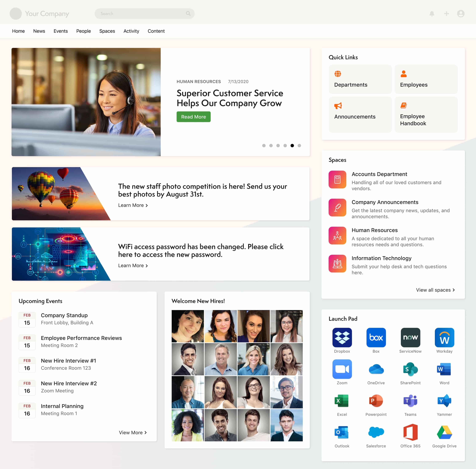The height and width of the screenshot is (469, 476).
Task: Open Dropbox from the Launch Pad
Action: pos(342,337)
